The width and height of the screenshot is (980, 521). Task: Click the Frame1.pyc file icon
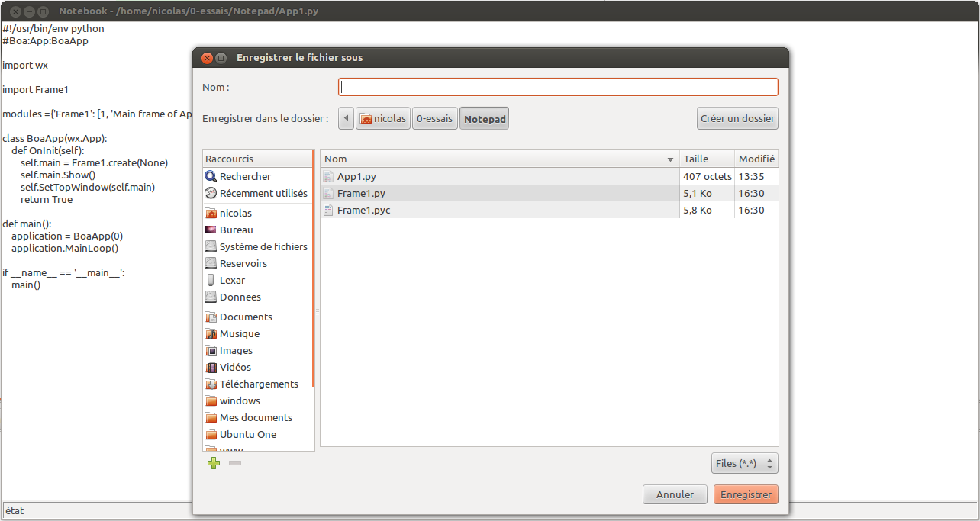(x=328, y=210)
